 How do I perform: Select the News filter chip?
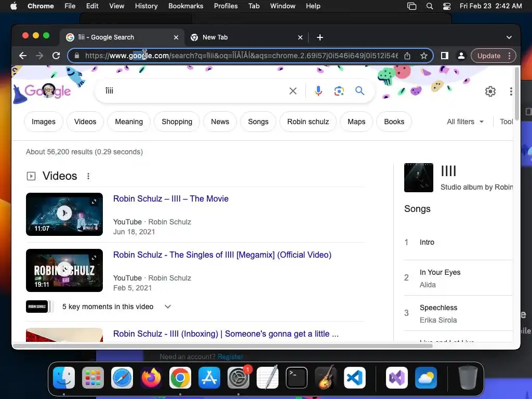(x=220, y=122)
